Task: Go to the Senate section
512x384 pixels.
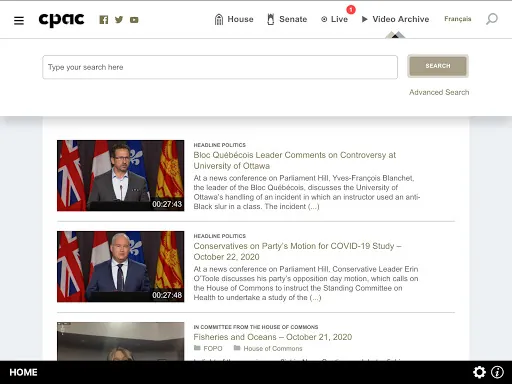Action: pos(287,19)
